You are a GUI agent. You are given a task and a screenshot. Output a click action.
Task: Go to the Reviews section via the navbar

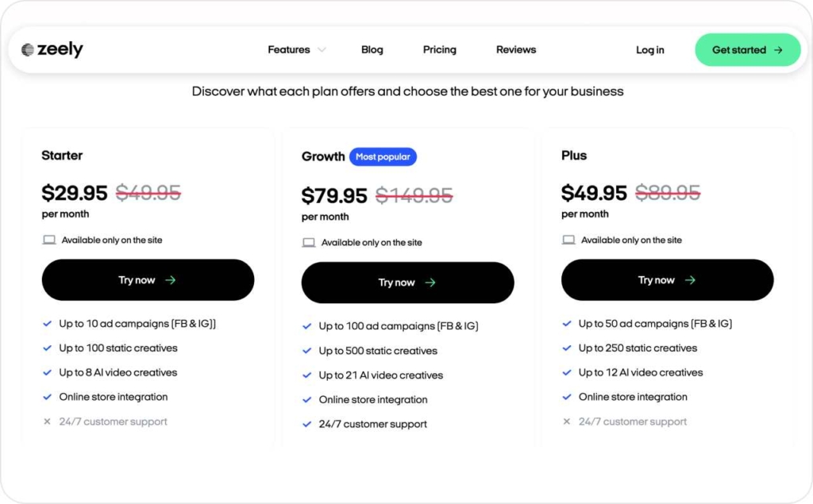pos(515,49)
